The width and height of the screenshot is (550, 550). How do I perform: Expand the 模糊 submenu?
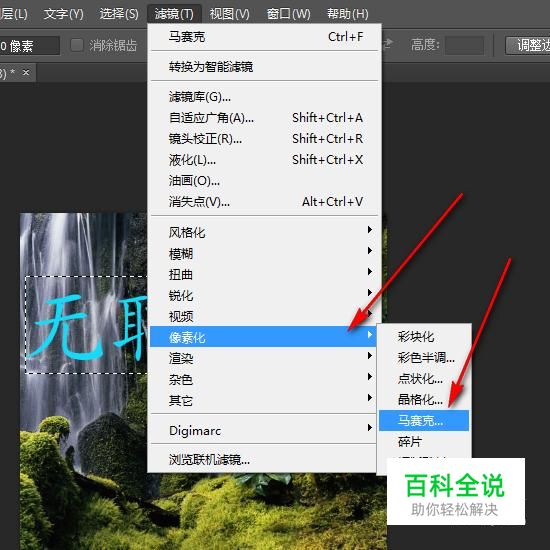tap(263, 253)
